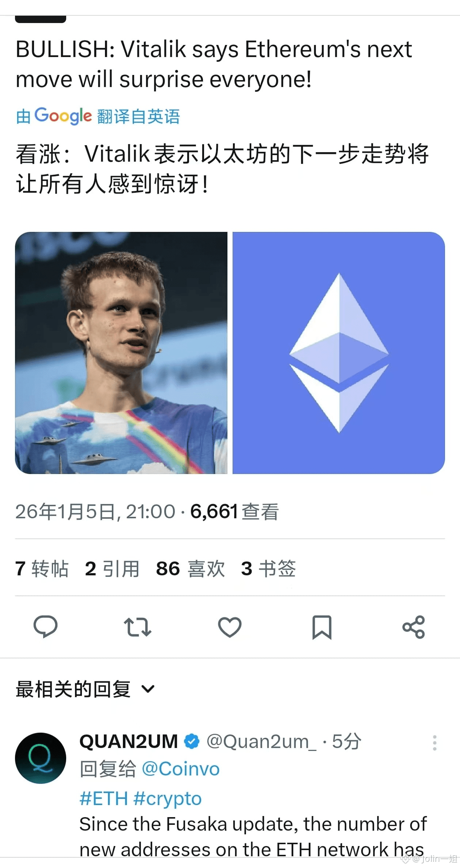
Task: Tap the reply speech bubble icon
Action: pyautogui.click(x=45, y=627)
